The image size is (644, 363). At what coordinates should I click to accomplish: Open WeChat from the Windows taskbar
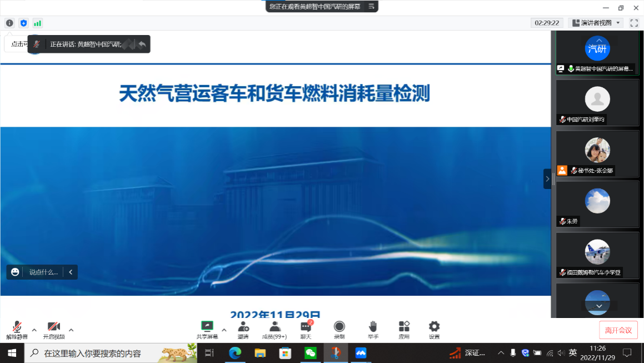pos(310,353)
